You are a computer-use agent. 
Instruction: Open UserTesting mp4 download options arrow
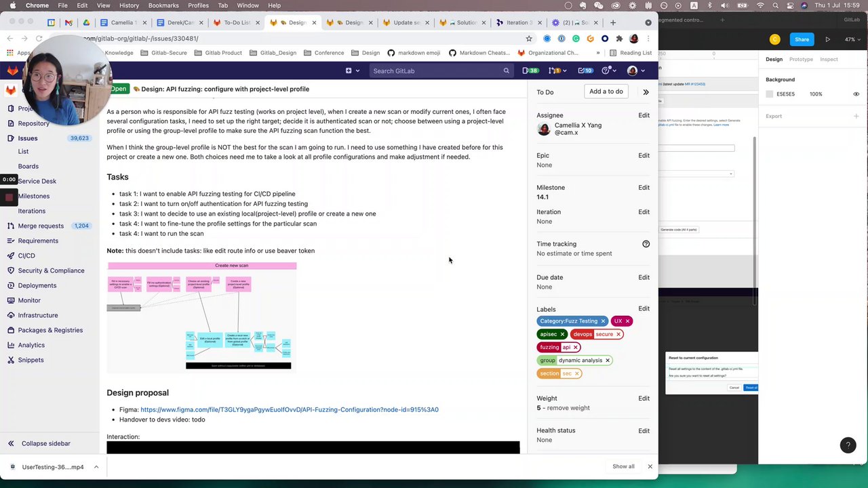[96, 466]
